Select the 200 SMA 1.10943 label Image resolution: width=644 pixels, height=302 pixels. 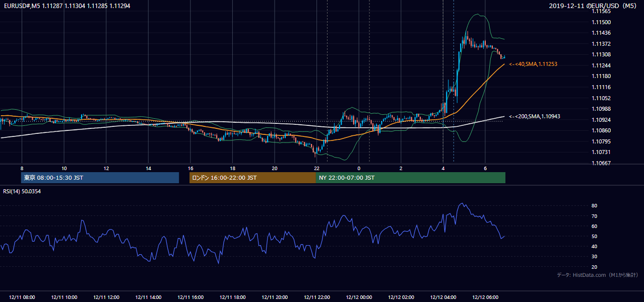pyautogui.click(x=534, y=116)
